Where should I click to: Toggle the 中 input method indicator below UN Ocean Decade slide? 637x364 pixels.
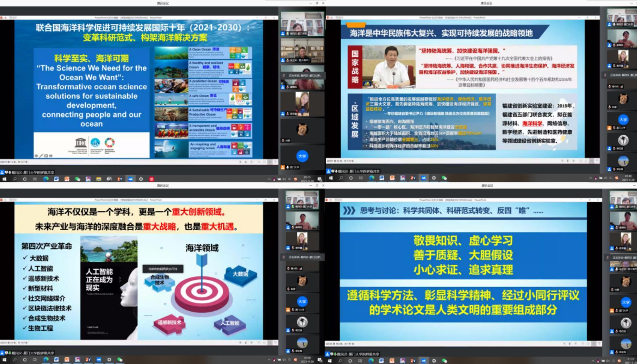point(289,179)
